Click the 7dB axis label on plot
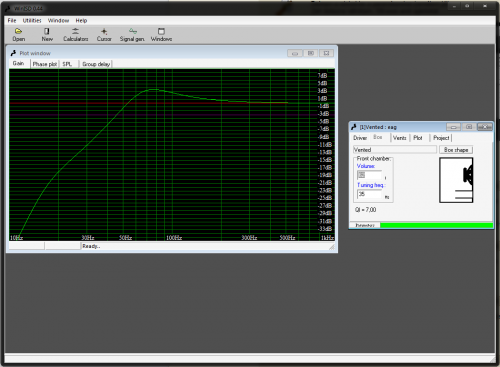This screenshot has height=367, width=500. tap(322, 76)
